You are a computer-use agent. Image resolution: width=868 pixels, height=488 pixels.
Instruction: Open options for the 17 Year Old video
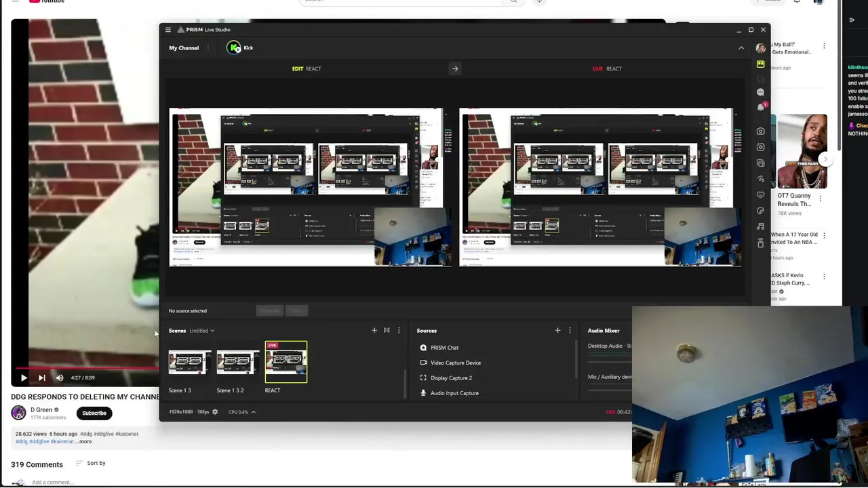coord(824,236)
